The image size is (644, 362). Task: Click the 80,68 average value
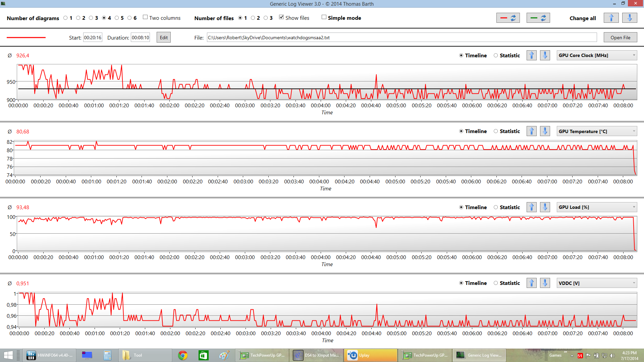coord(23,132)
